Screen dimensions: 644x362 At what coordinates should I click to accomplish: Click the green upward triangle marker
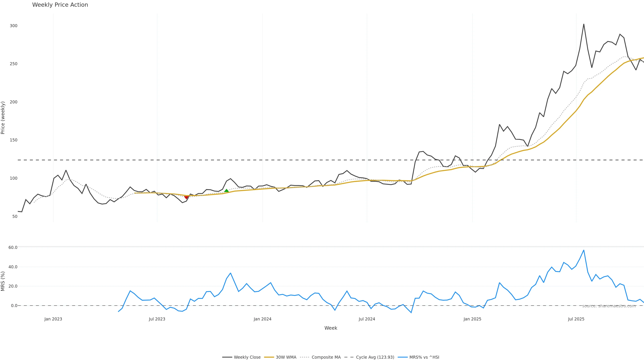227,191
